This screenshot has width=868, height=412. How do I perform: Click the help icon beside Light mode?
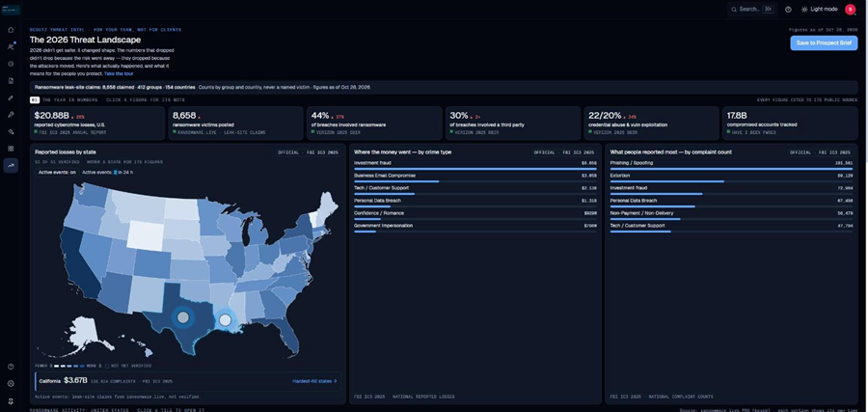click(x=788, y=10)
